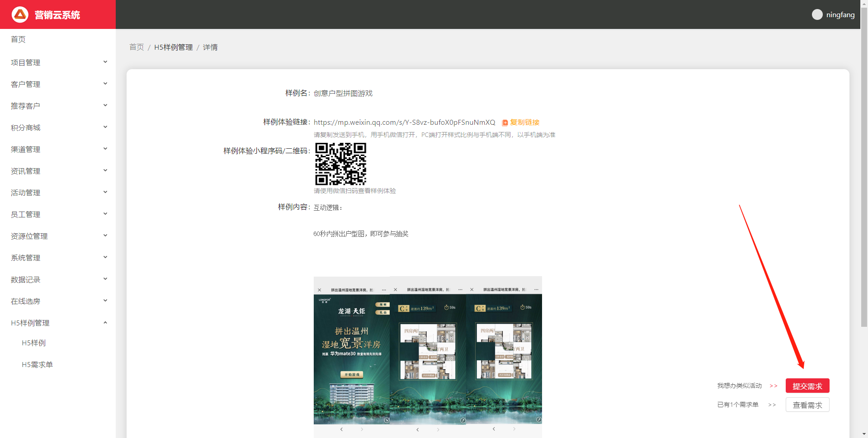Viewport: 868px width, 438px height.
Task: Click the chevron next to 员工管理
Action: pyautogui.click(x=105, y=214)
